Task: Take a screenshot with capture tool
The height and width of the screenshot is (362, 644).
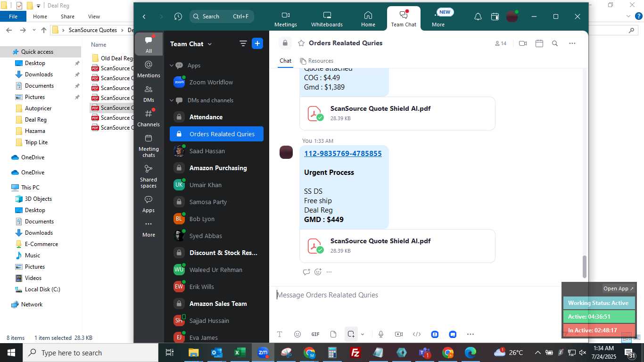Action: click(351, 334)
